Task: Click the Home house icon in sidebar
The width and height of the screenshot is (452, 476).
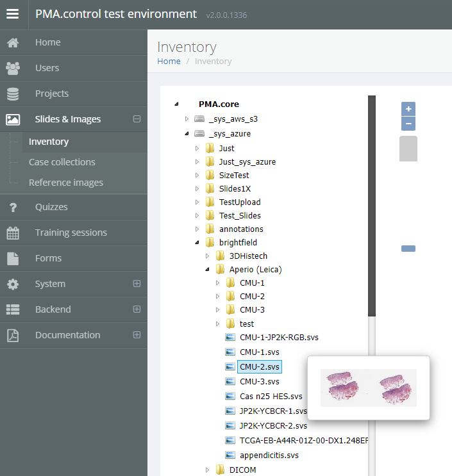Action: [13, 42]
